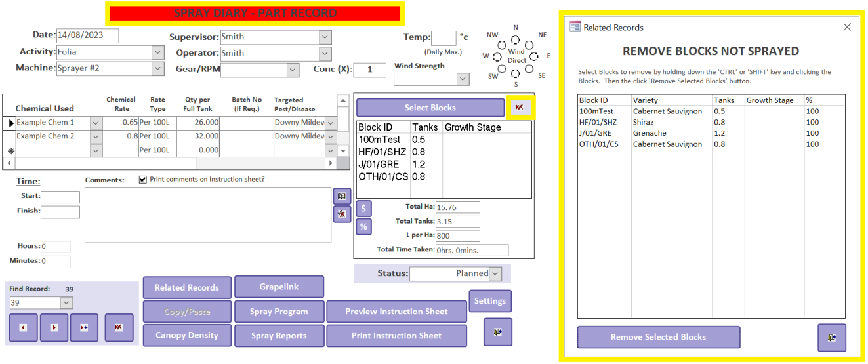Toggle Print comments on instruction sheet checkbox
Viewport: 868px width, 364px height.
(143, 179)
